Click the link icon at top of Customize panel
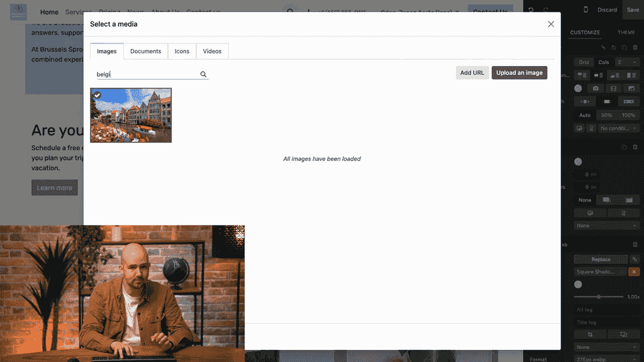The width and height of the screenshot is (644, 362). pyautogui.click(x=603, y=47)
